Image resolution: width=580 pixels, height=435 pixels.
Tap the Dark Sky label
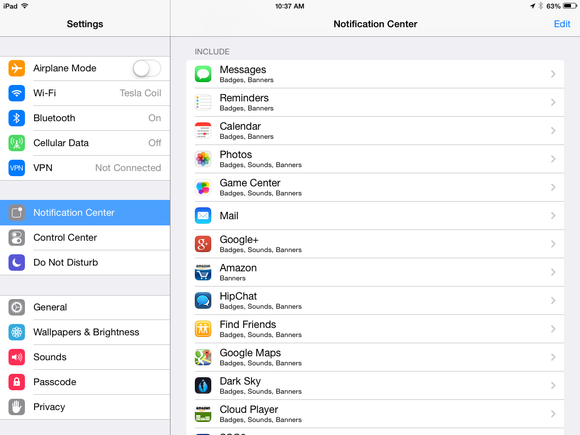(240, 381)
